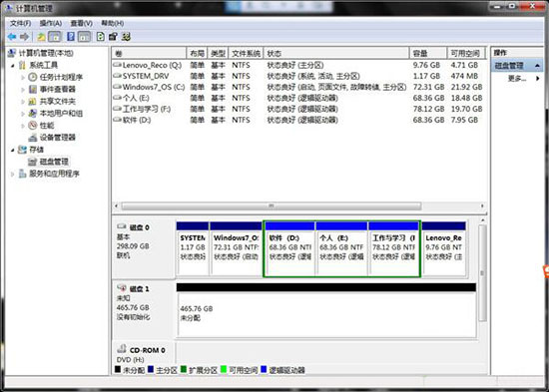Click the volume list right scroll arrow
The height and width of the screenshot is (392, 549).
click(482, 205)
